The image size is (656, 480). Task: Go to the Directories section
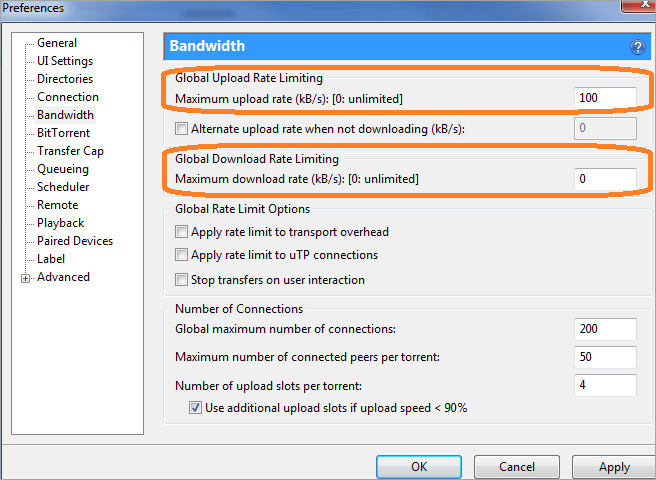[x=65, y=79]
